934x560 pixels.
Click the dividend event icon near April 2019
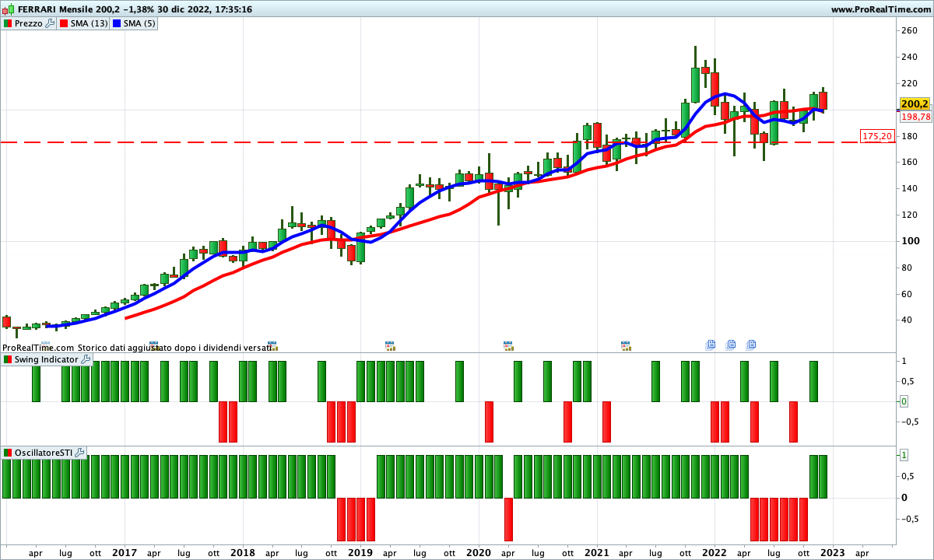point(390,345)
